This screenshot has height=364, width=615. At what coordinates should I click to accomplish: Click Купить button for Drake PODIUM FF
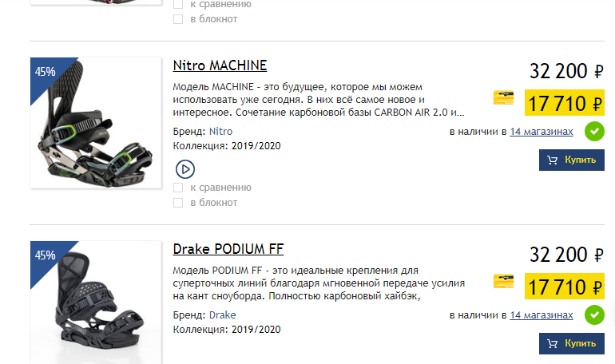571,343
